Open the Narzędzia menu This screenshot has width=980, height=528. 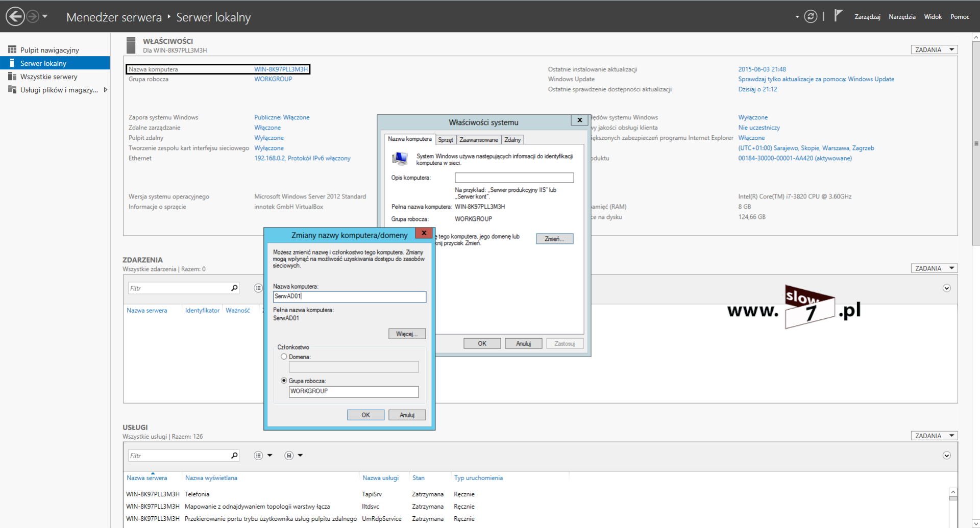pyautogui.click(x=902, y=17)
